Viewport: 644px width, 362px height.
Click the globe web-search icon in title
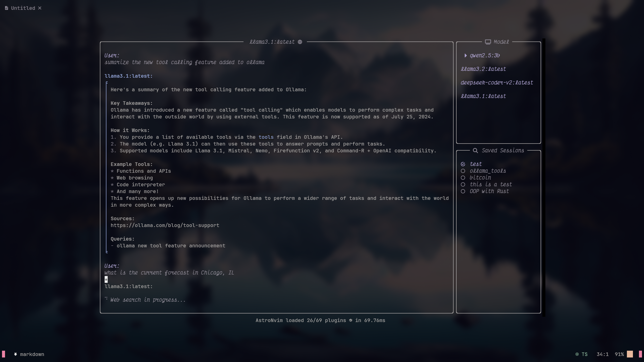tap(300, 42)
